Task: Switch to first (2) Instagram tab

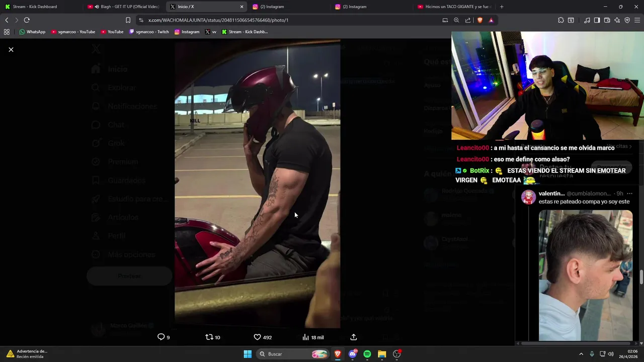Action: (x=289, y=7)
